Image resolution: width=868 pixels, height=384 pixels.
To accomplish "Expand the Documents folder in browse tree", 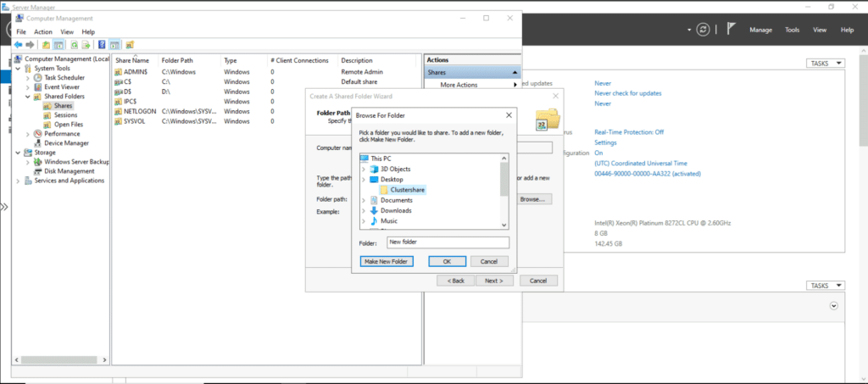I will pyautogui.click(x=364, y=200).
